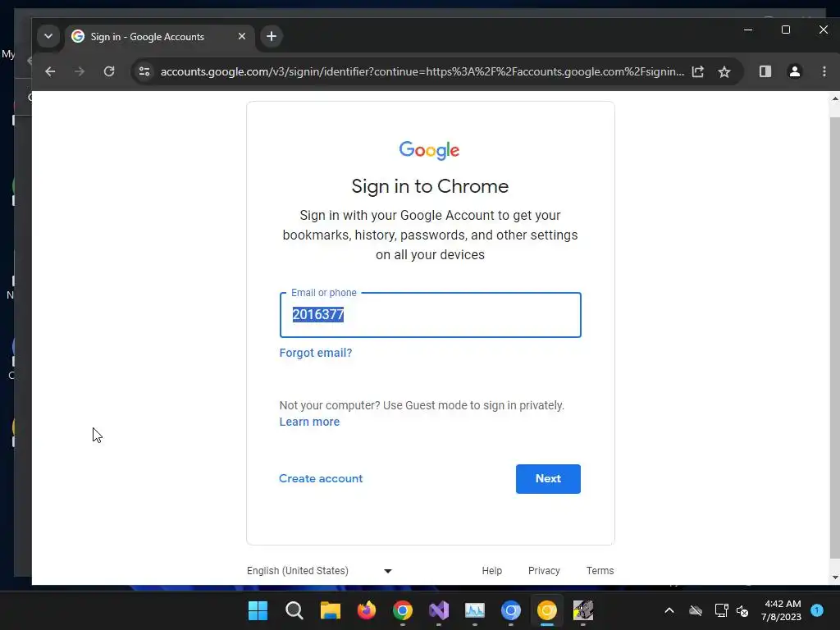Go back using the back arrow
Image resolution: width=840 pixels, height=630 pixels.
(x=50, y=72)
